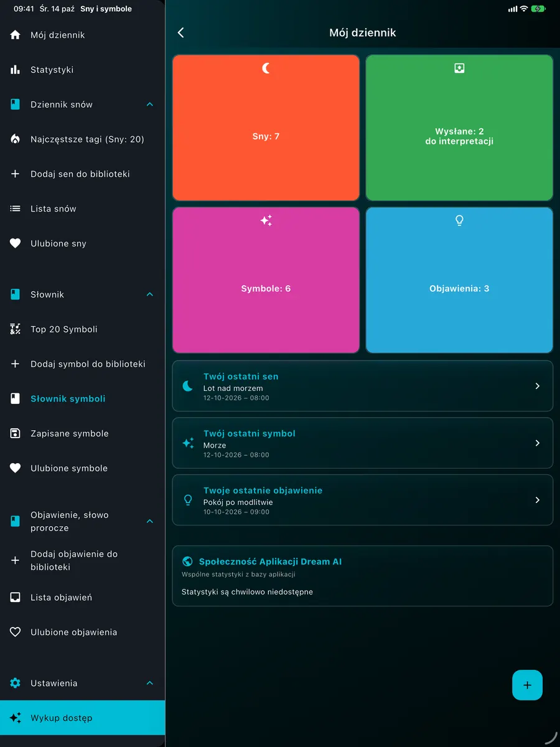Viewport: 560px width, 747px height.
Task: Click the plus icon beside Dodaj sen do biblioteki
Action: [16, 174]
